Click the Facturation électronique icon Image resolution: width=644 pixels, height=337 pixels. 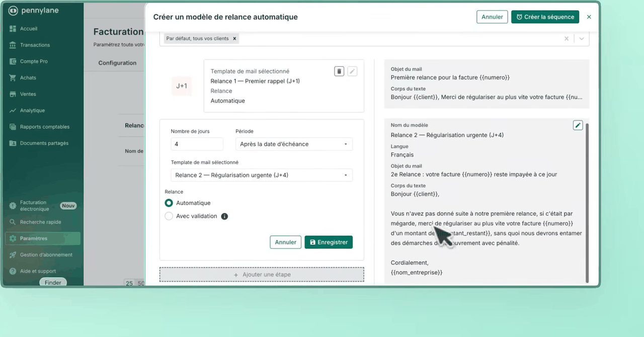pyautogui.click(x=13, y=206)
